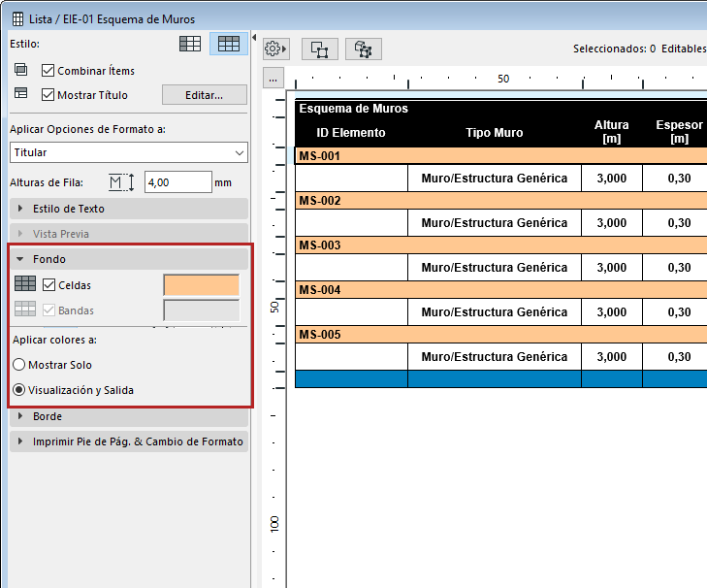Click the Mostrar Título table icon

coord(20,93)
